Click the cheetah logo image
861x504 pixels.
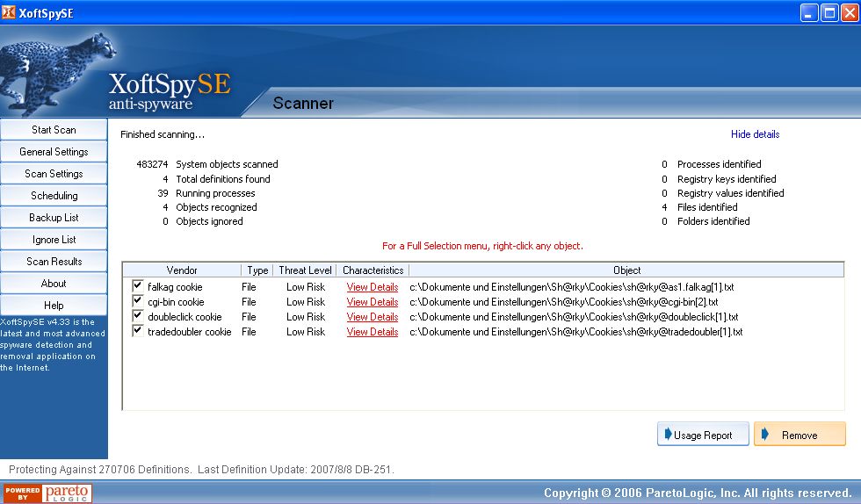(53, 73)
